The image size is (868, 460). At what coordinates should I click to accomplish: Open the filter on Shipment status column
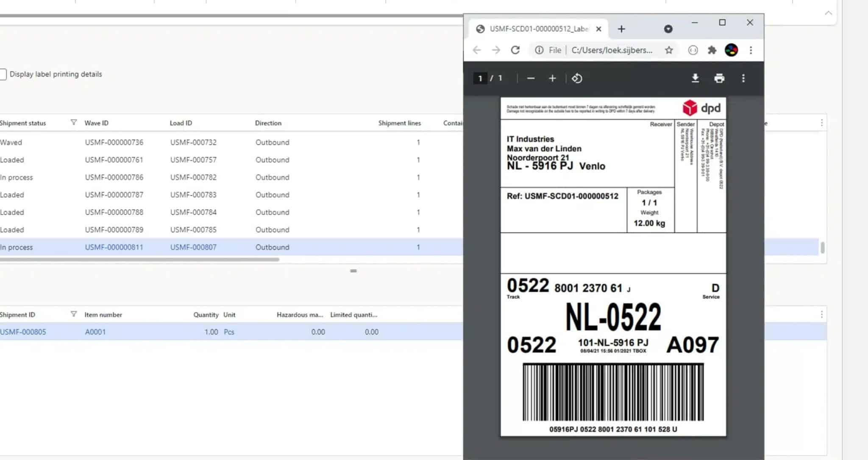click(x=74, y=122)
